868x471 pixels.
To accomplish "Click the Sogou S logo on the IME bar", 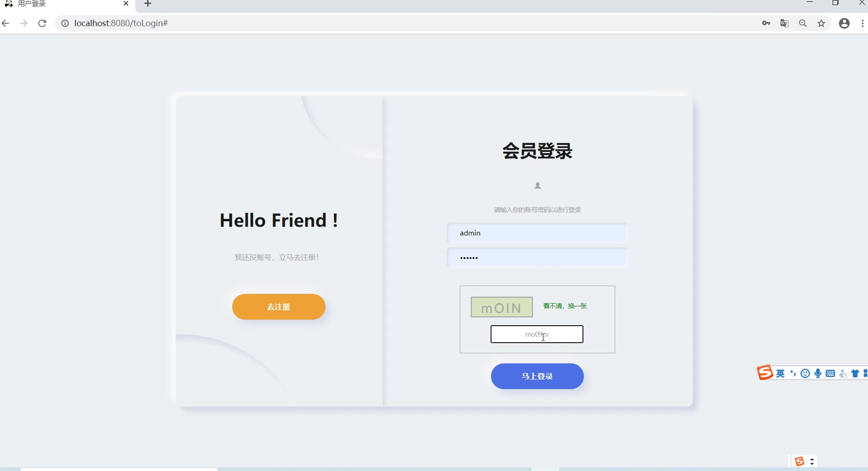I will click(x=765, y=373).
